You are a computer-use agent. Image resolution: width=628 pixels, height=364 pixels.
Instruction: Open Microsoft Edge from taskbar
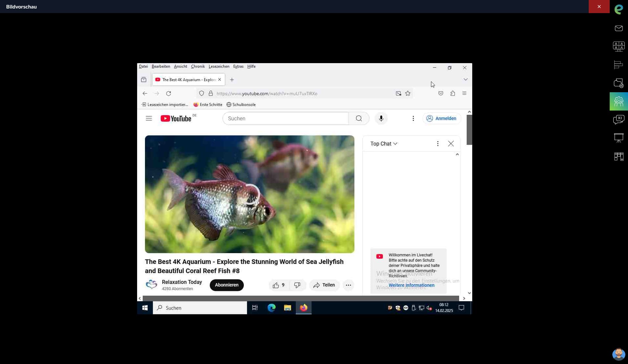pos(272,308)
